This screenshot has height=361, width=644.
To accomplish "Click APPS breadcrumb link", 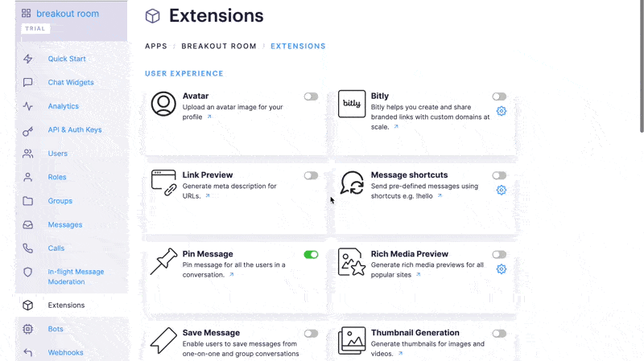I will [156, 46].
